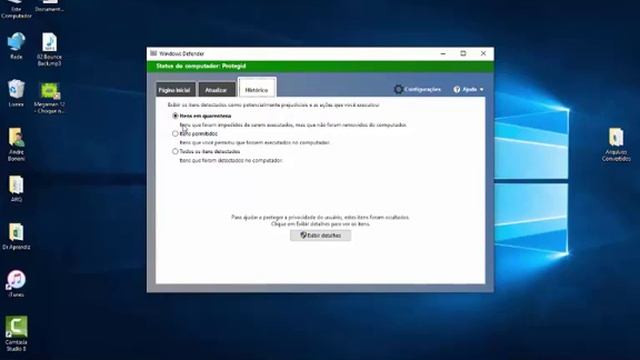Open the Megaman 12 desktop icon
The height and width of the screenshot is (360, 640).
[49, 90]
